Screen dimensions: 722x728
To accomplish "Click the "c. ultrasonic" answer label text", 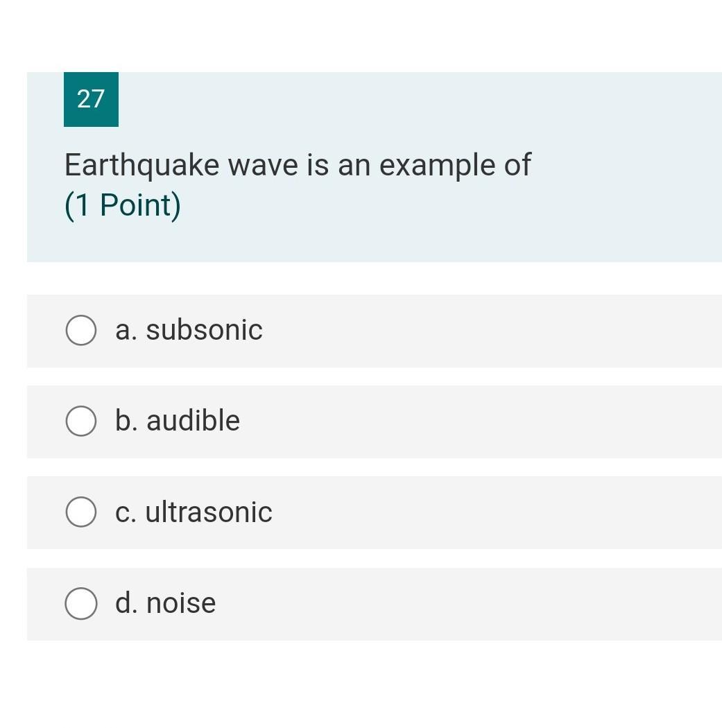I will coord(194,512).
